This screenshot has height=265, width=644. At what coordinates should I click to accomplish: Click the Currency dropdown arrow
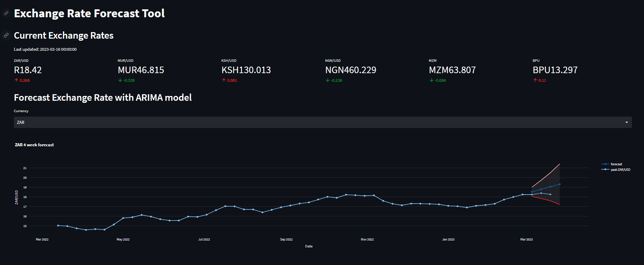click(626, 122)
